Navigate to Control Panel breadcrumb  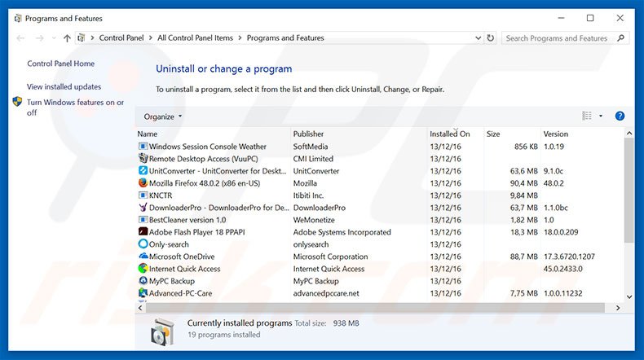[121, 37]
